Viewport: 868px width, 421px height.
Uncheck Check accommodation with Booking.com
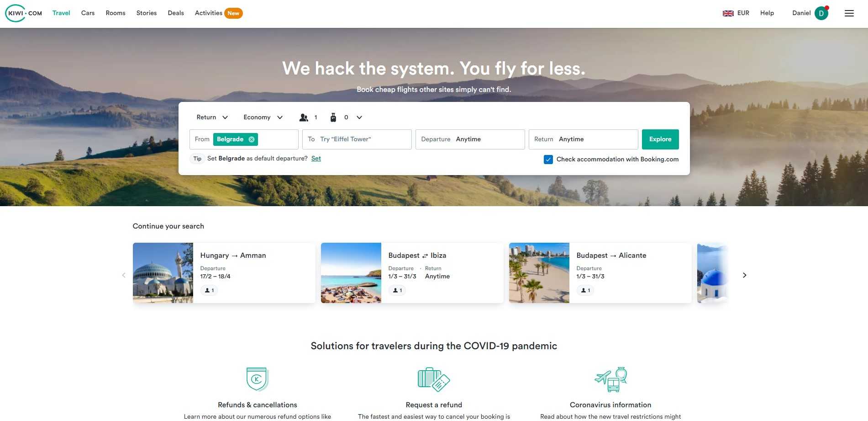(548, 160)
